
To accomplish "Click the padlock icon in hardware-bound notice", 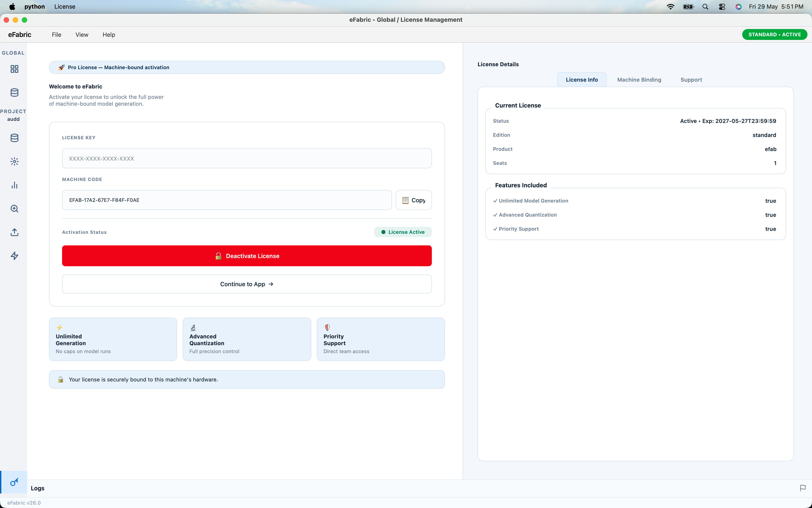I will click(x=60, y=379).
